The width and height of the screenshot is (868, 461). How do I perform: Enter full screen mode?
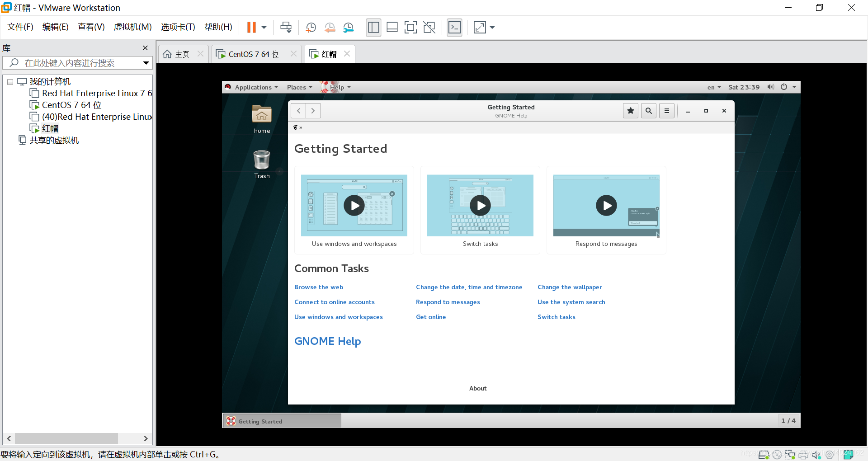pos(410,28)
